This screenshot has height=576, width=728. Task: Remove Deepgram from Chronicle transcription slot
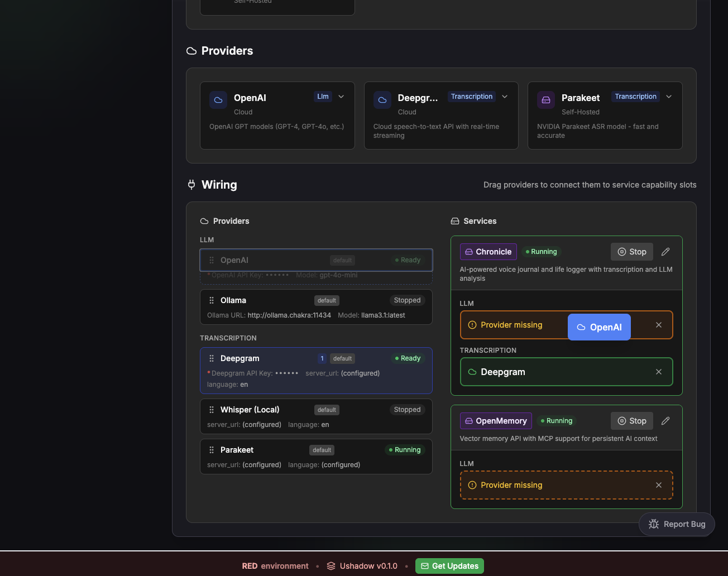[659, 372]
